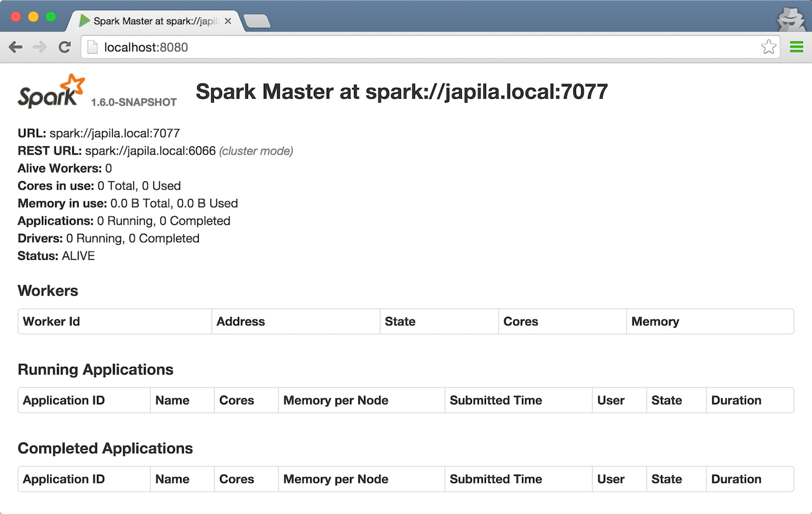This screenshot has width=812, height=514.
Task: Click the Address column header in Workers
Action: 240,321
